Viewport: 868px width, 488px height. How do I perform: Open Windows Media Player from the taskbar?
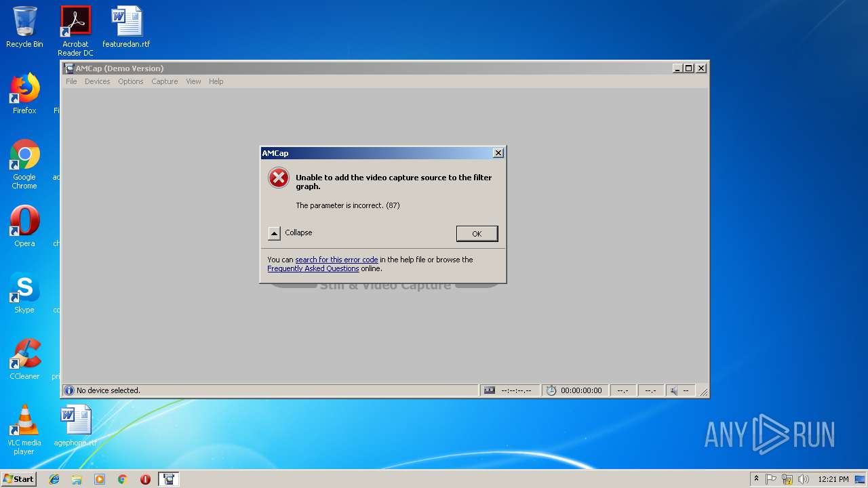pos(100,479)
